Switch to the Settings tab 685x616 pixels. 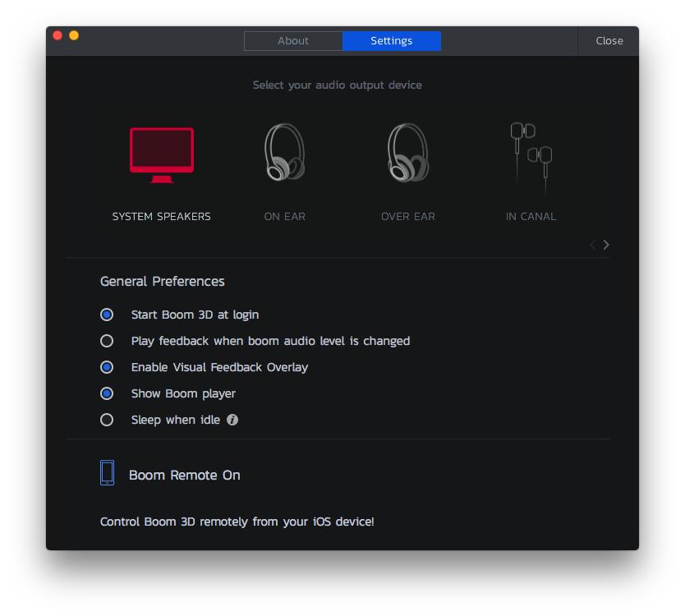tap(392, 40)
